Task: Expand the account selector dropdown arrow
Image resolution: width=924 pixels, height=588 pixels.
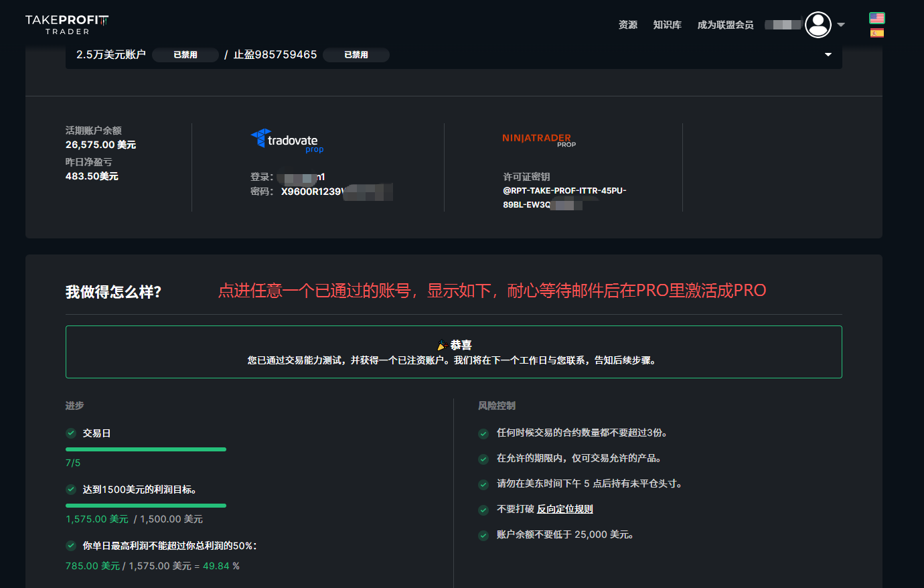Action: pyautogui.click(x=828, y=54)
